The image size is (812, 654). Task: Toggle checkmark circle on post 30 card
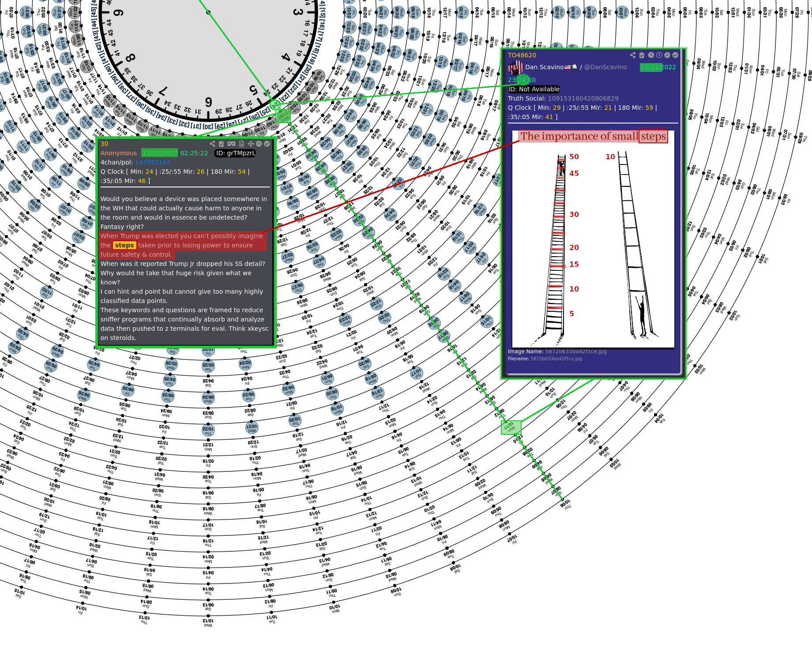[x=267, y=144]
